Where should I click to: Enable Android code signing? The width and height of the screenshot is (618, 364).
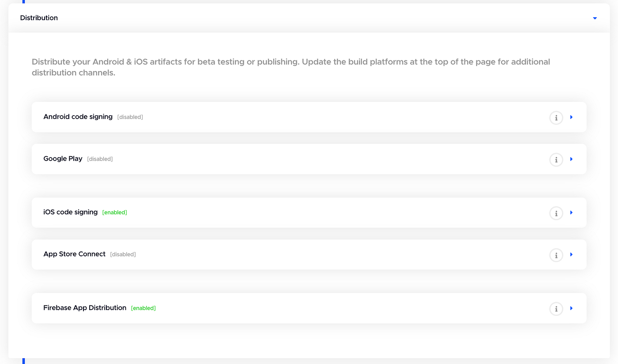tap(130, 117)
